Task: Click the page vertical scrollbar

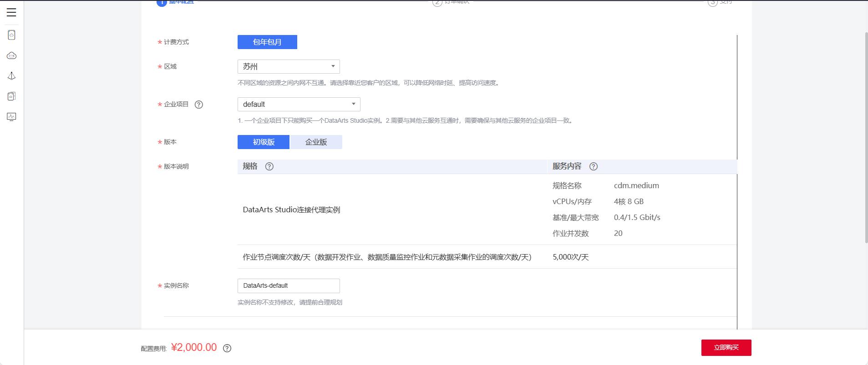Action: point(866,136)
